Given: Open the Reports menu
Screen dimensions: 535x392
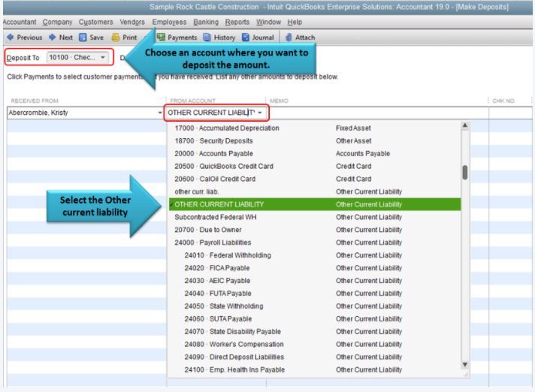Looking at the screenshot, I should (x=237, y=23).
